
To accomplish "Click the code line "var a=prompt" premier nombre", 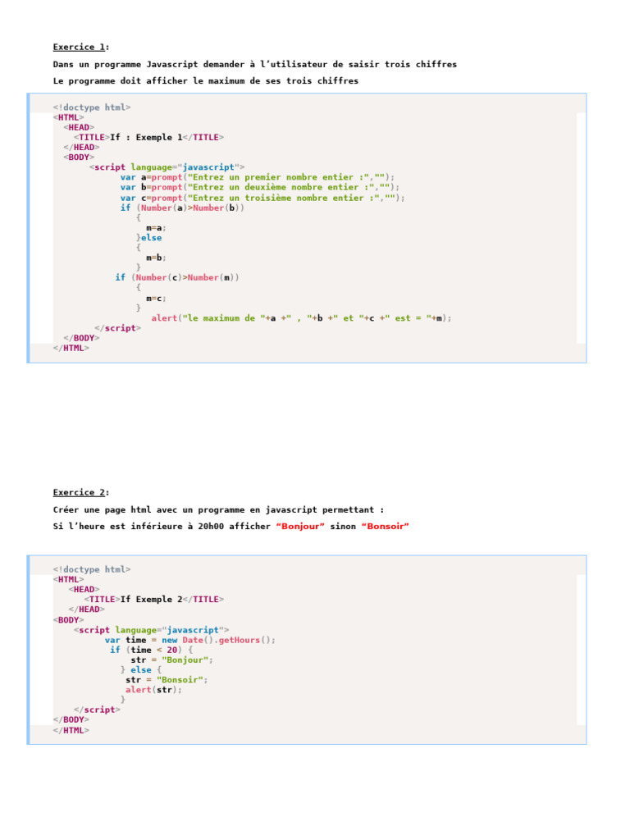I will click(257, 177).
